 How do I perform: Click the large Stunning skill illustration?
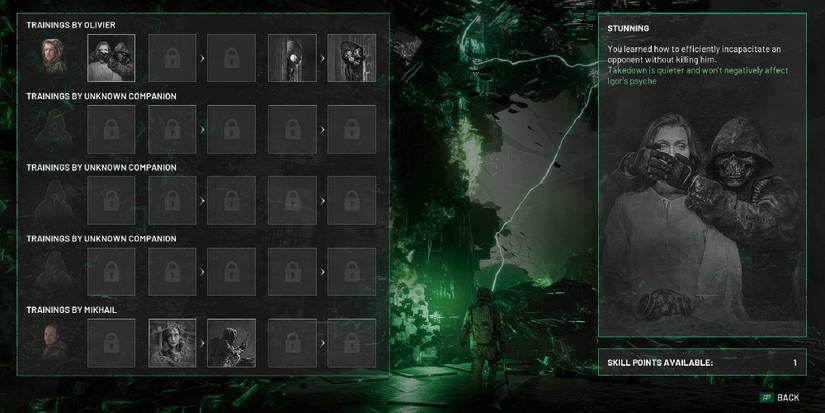(702, 218)
